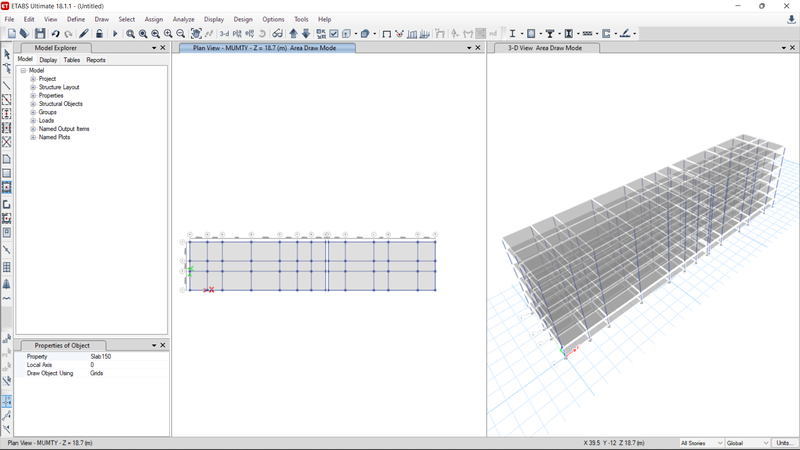Open Model Explorer panel dropdown arrow

(x=154, y=48)
